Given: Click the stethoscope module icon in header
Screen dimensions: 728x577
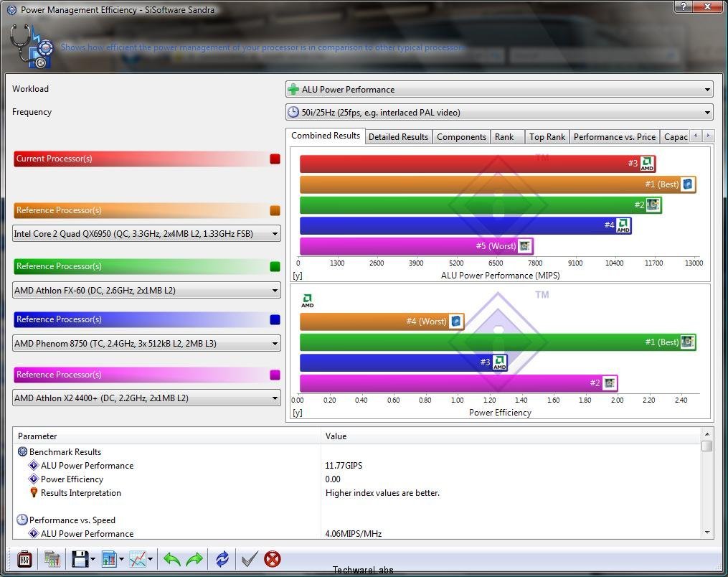Looking at the screenshot, I should pos(32,47).
